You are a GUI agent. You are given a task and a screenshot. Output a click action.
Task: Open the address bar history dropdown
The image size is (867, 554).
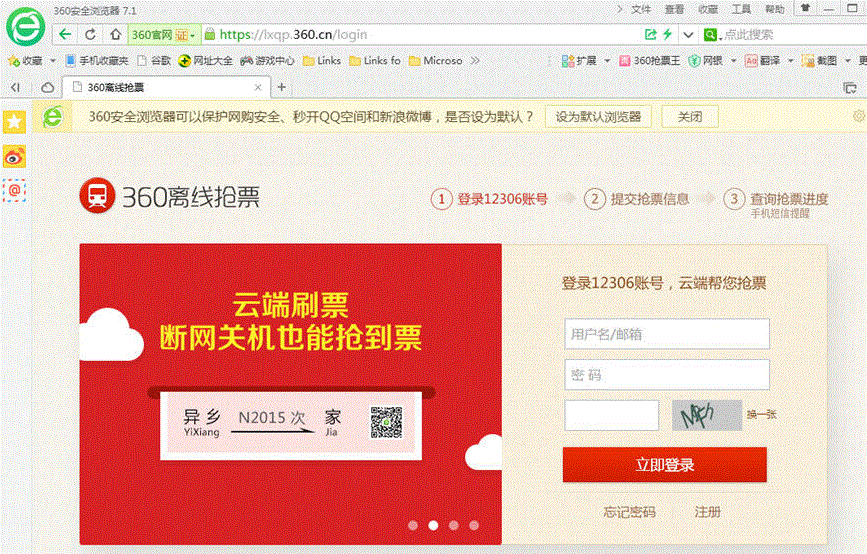[x=688, y=35]
